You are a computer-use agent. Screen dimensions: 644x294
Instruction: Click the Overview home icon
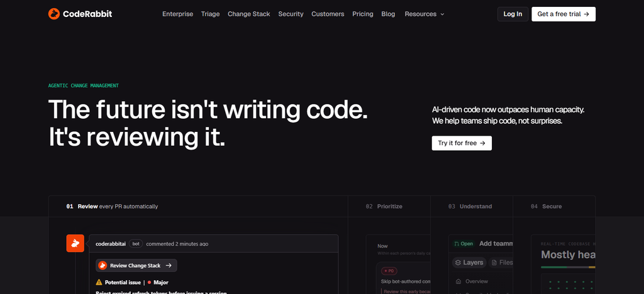(458, 281)
